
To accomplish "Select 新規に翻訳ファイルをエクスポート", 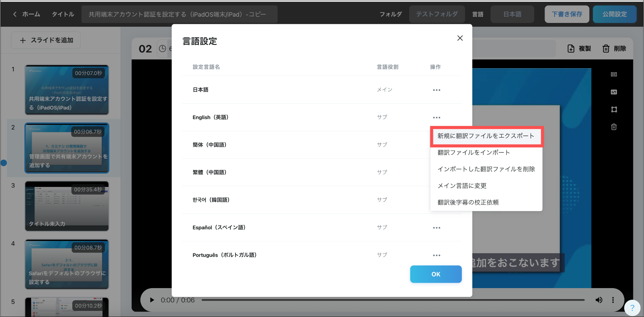I will [x=486, y=136].
